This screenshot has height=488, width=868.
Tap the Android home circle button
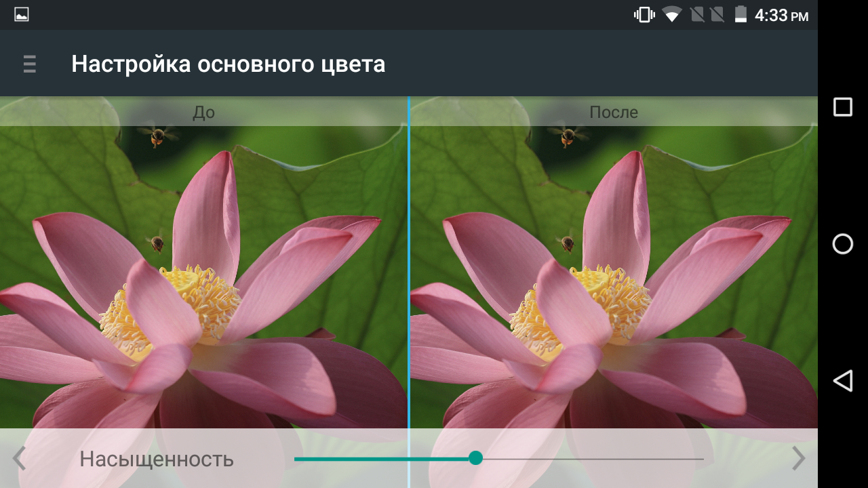[x=842, y=244]
